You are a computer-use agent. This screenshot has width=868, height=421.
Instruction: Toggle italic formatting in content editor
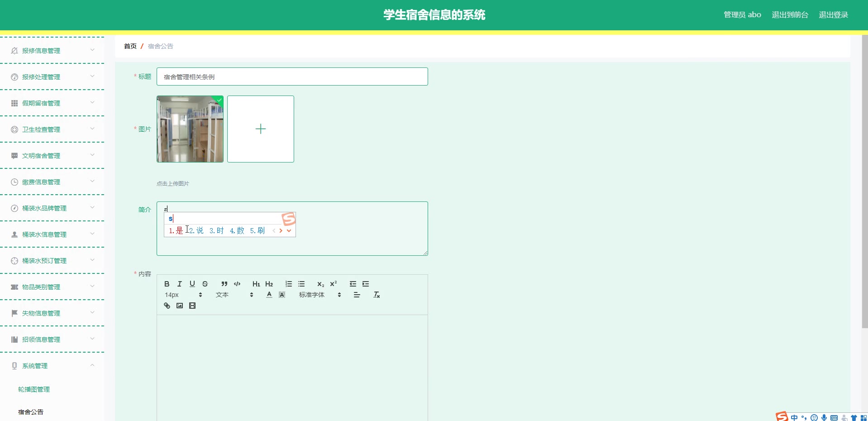point(180,284)
